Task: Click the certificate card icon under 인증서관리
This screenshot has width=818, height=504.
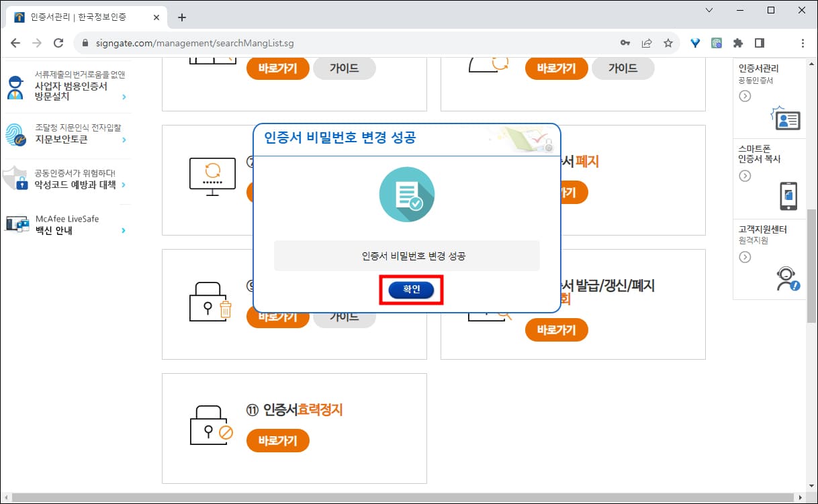Action: pyautogui.click(x=787, y=120)
